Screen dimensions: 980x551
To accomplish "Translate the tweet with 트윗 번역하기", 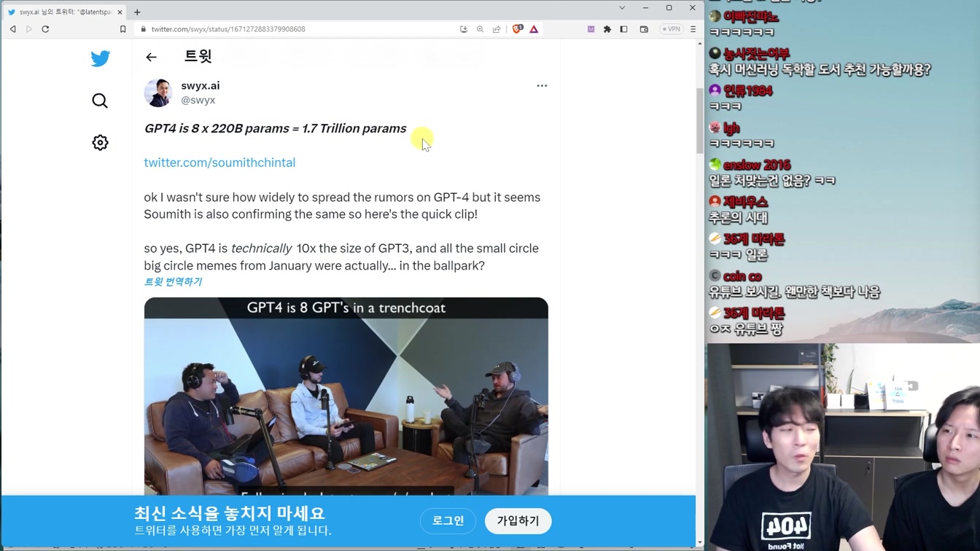I will pyautogui.click(x=173, y=282).
